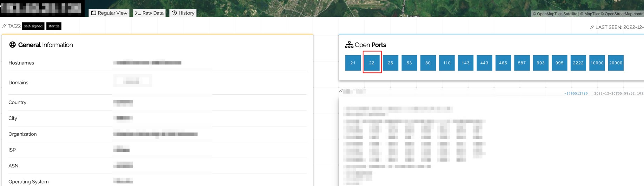Click the General Information heading
Image resolution: width=644 pixels, height=186 pixels.
tap(45, 45)
